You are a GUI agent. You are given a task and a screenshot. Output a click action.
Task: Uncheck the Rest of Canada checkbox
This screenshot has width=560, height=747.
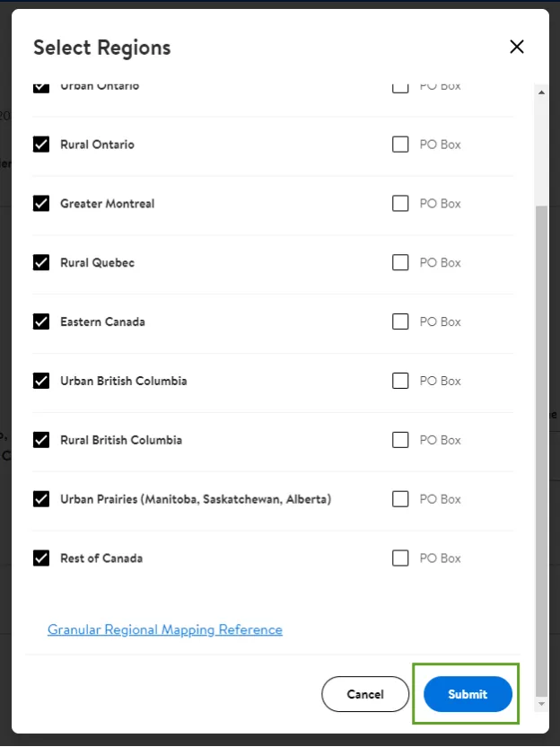[41, 558]
